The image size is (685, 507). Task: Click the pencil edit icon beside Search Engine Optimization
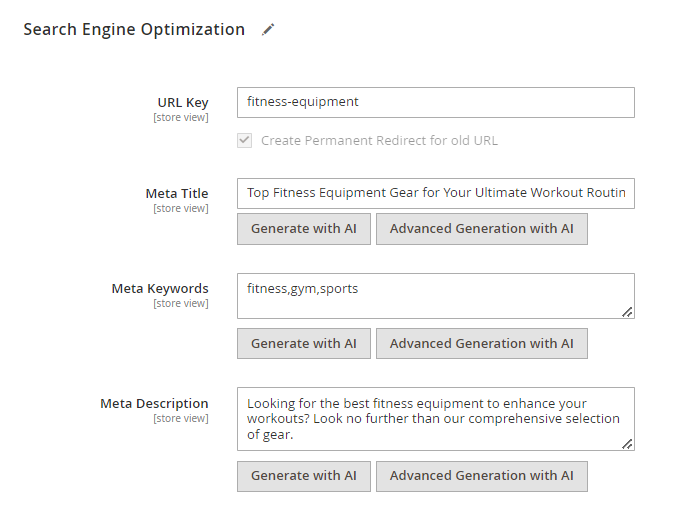point(268,30)
